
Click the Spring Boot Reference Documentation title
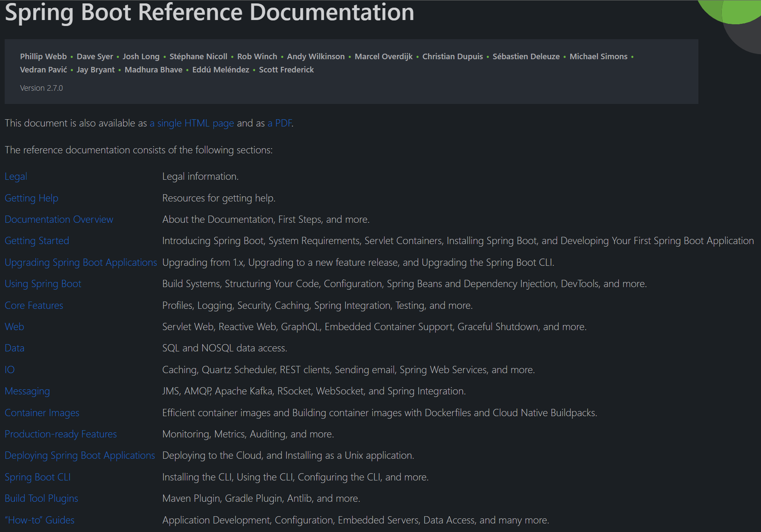209,12
